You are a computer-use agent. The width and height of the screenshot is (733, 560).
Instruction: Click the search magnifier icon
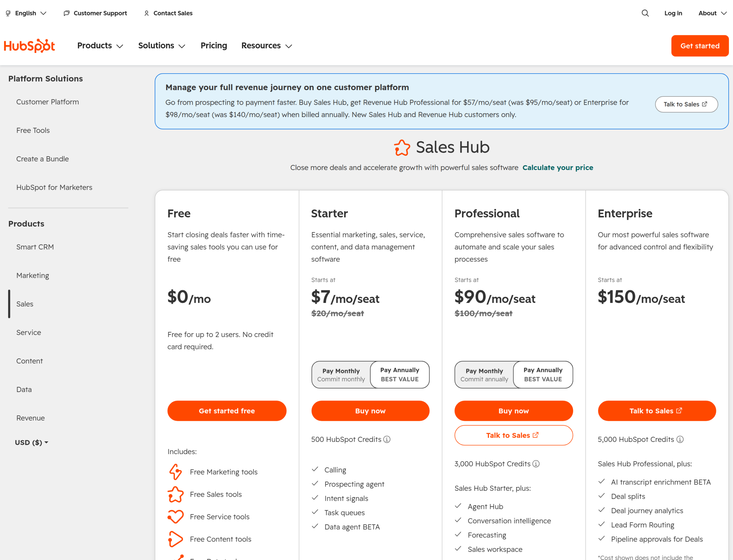645,13
